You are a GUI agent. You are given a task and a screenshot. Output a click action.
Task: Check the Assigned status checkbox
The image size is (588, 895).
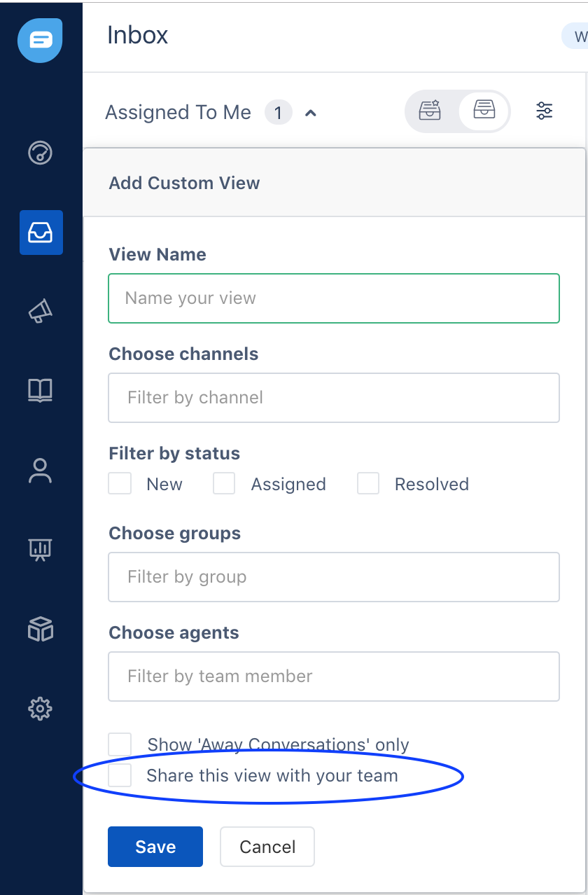[x=224, y=483]
